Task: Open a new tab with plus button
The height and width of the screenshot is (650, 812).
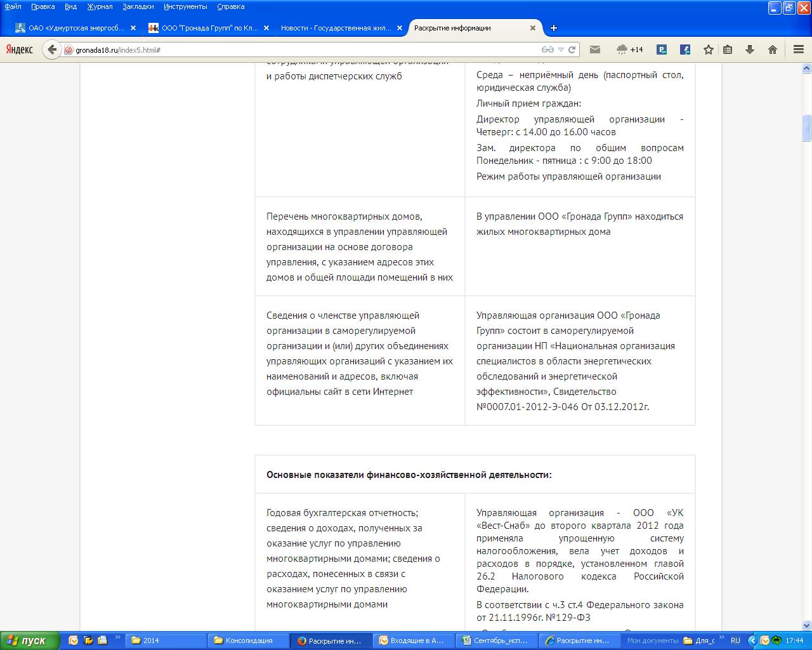Action: click(554, 28)
